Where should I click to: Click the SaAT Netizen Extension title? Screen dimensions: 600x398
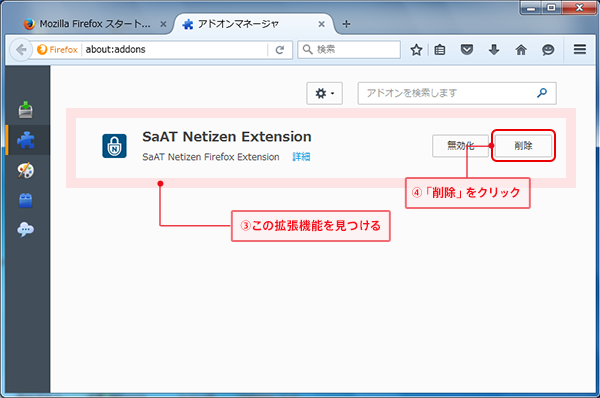(227, 137)
